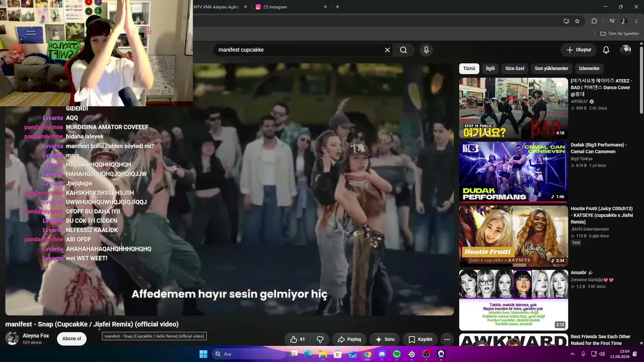644x362 pixels.
Task: Click the Dudak Performans video thumbnail
Action: click(x=513, y=172)
